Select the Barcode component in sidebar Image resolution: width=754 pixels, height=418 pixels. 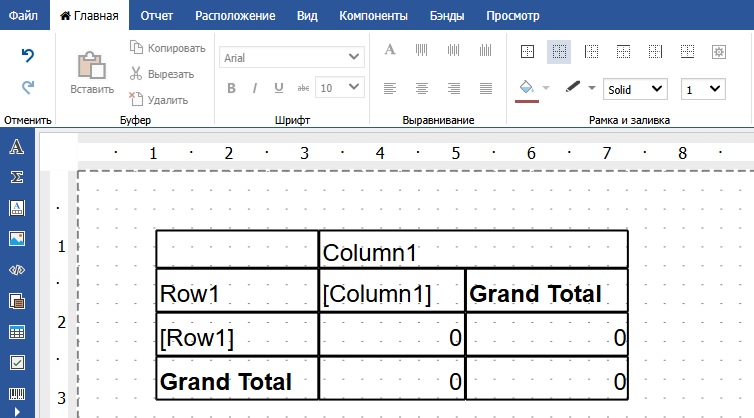17,393
